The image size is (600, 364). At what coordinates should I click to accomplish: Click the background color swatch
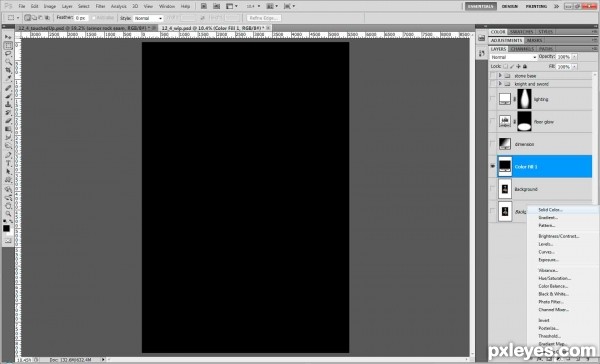pos(11,232)
